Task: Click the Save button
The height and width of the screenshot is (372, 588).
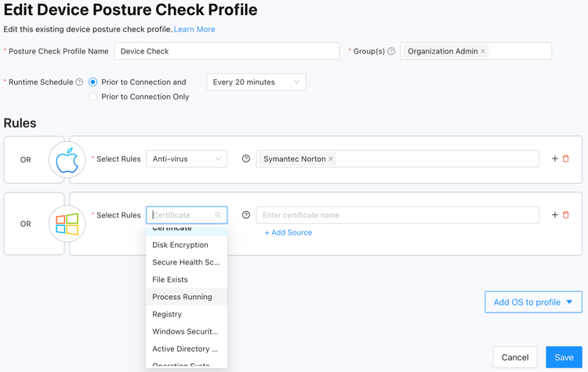Action: pyautogui.click(x=564, y=357)
